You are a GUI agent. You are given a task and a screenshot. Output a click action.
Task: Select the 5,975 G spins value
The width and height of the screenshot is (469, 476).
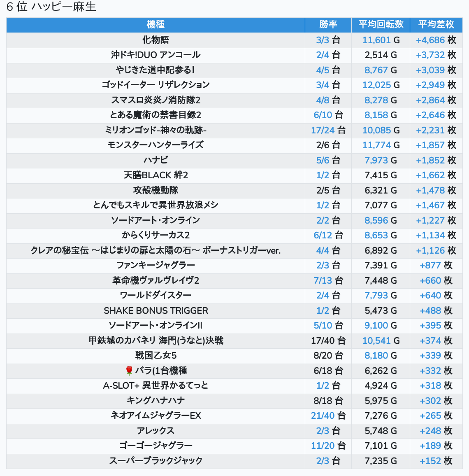coord(381,401)
